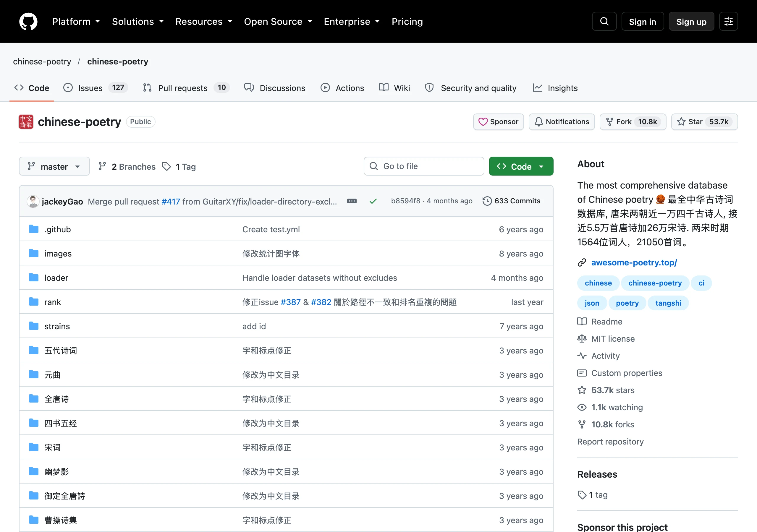Open the search magnifier in the header
757x532 pixels.
[x=604, y=21]
